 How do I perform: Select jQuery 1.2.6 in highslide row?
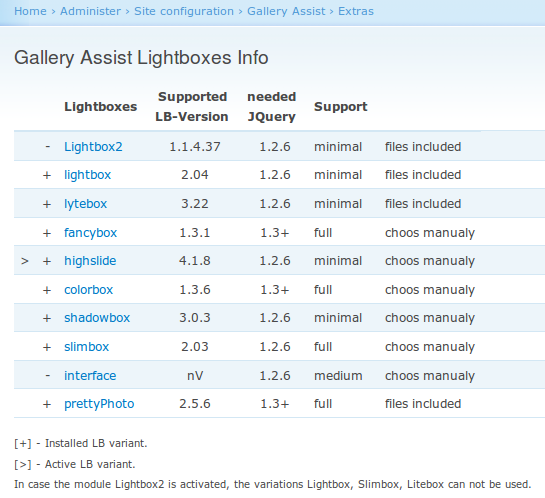[275, 261]
